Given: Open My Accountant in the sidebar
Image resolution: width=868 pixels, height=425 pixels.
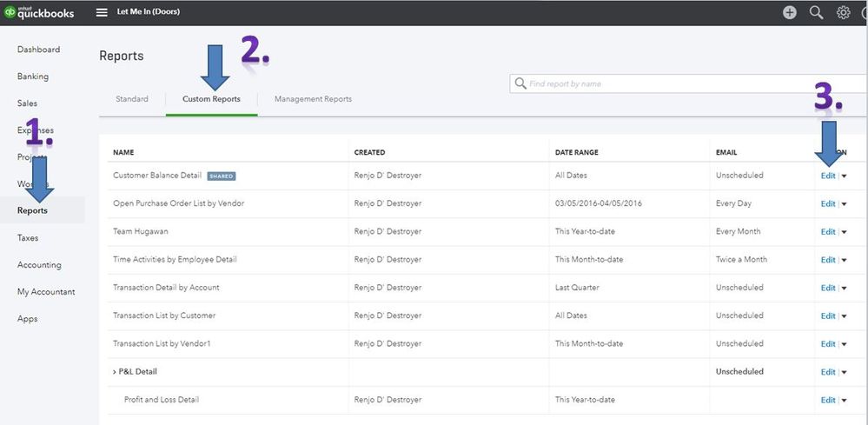Looking at the screenshot, I should [x=46, y=292].
